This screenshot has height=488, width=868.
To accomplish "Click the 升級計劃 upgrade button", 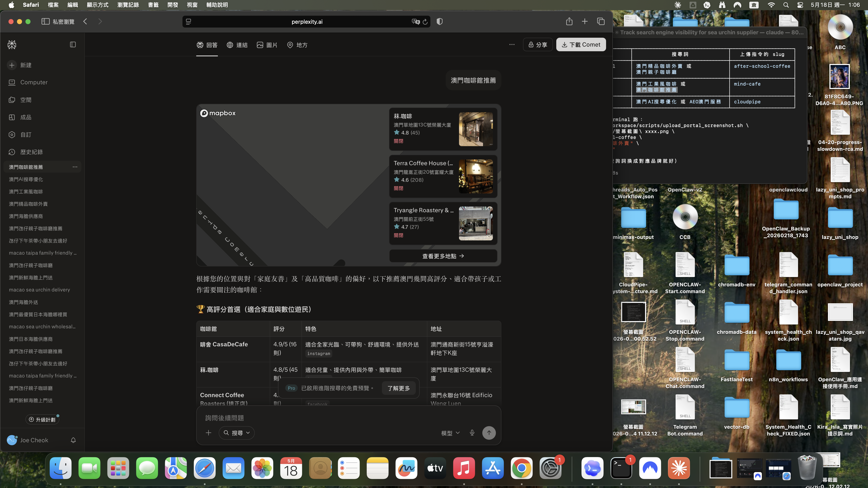I will pos(42,420).
